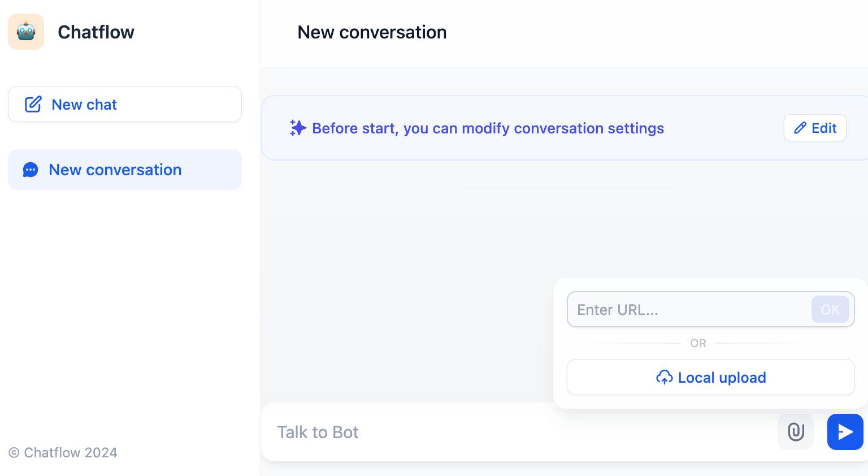The height and width of the screenshot is (476, 868).
Task: Click the sparkle icon in settings banner
Action: click(298, 128)
